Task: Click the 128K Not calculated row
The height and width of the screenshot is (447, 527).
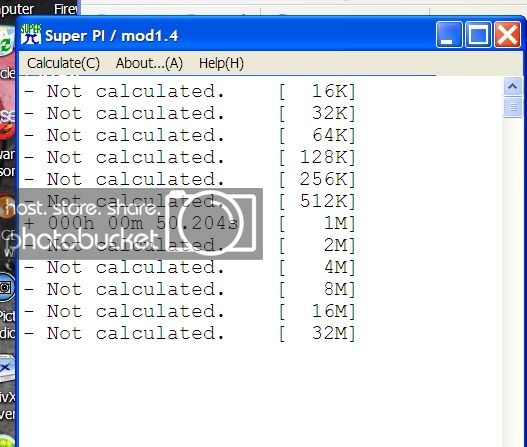Action: pyautogui.click(x=190, y=157)
